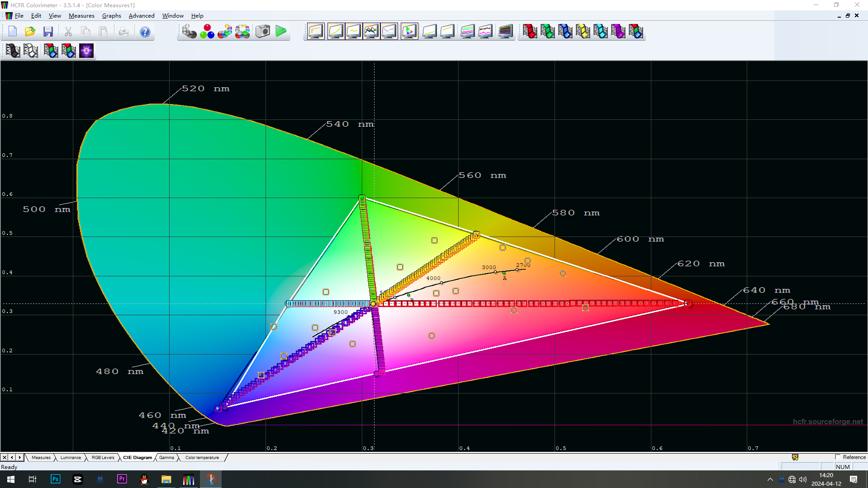Switch to the RGB Levels tab
Image resolution: width=868 pixels, height=488 pixels.
point(103,457)
